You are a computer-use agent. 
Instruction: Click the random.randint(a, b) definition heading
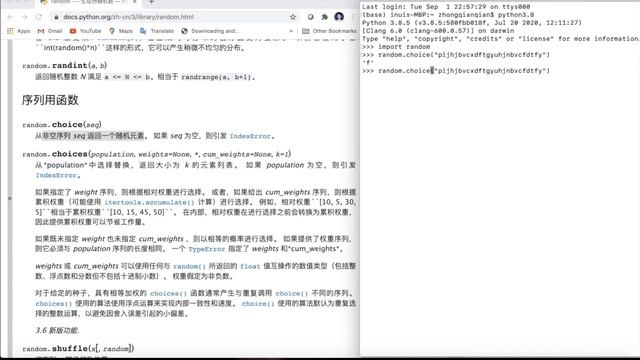[x=64, y=65]
